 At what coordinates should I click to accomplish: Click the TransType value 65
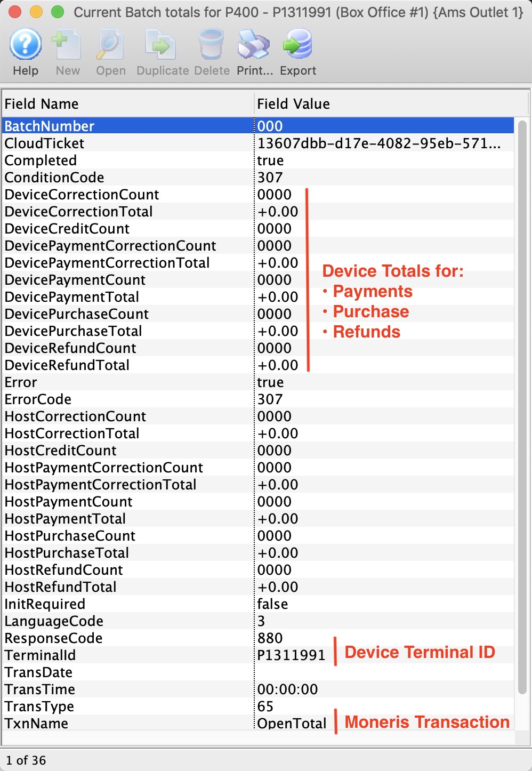(265, 706)
